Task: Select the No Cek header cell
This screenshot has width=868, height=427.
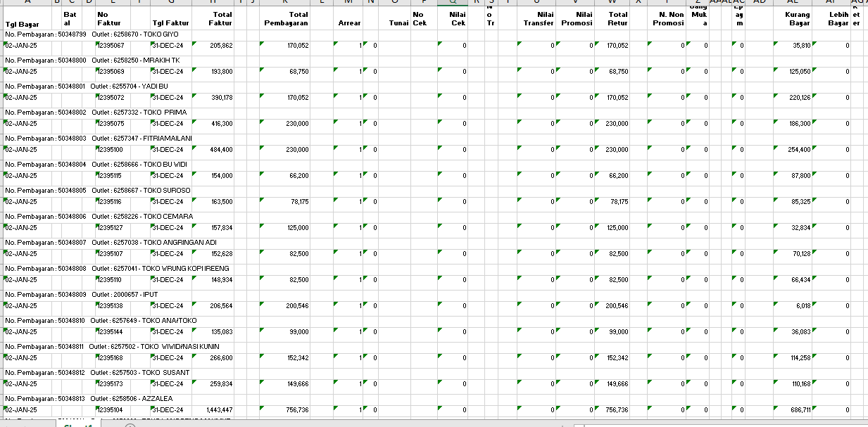Action: 419,19
